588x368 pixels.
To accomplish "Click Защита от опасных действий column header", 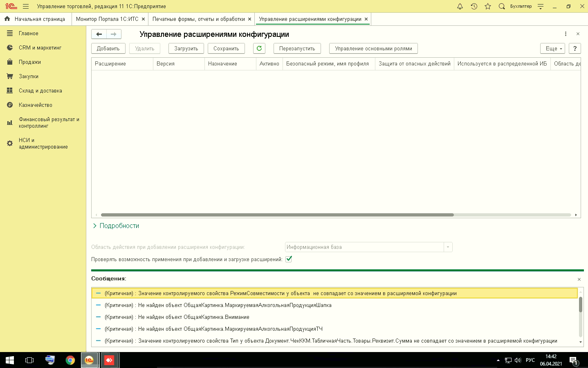I will pos(415,64).
